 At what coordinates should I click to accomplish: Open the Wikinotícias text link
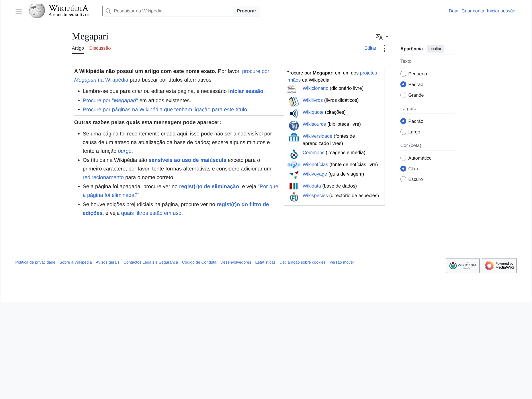pos(315,164)
